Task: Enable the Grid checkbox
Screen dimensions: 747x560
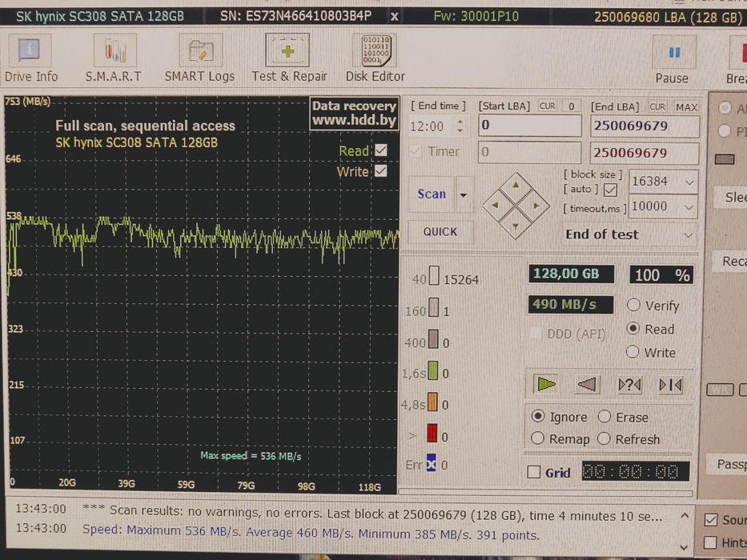Action: click(534, 472)
